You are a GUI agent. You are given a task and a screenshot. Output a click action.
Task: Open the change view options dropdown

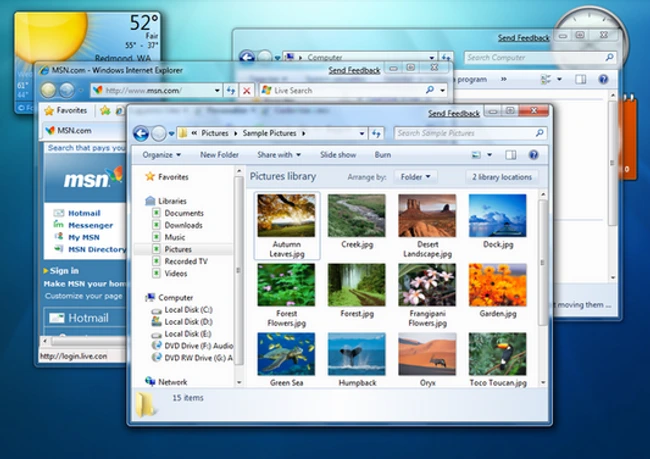(x=489, y=155)
